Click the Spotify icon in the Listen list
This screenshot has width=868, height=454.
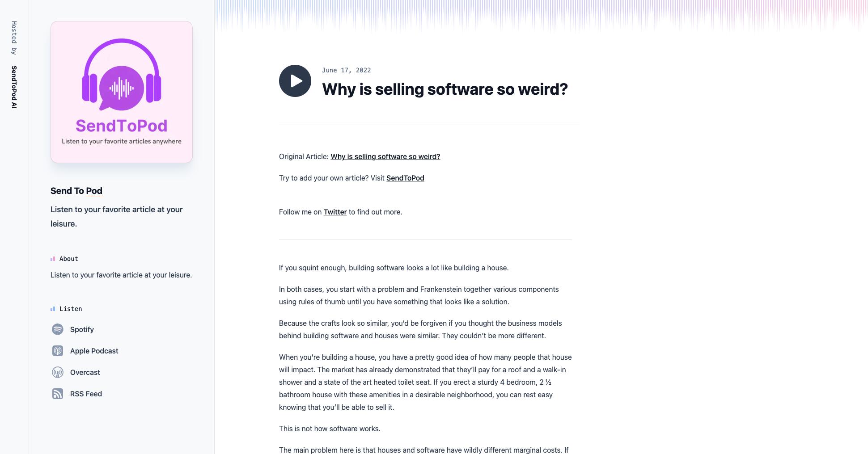point(58,329)
